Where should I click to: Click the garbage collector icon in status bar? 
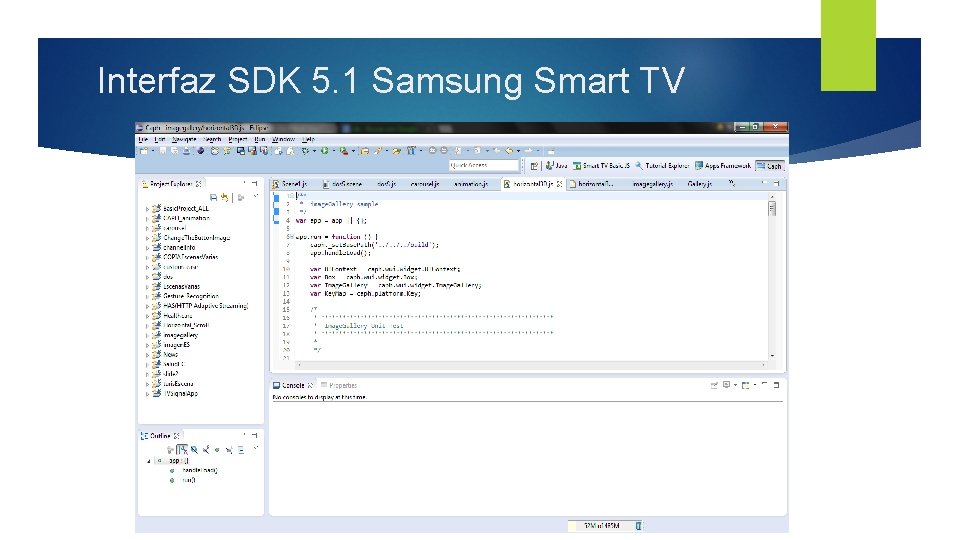coord(638,526)
